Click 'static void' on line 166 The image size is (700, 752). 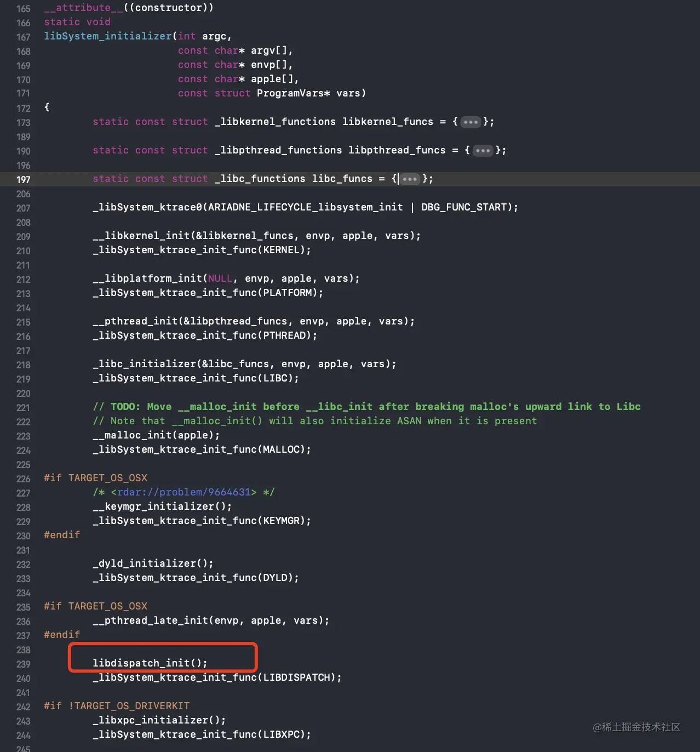click(77, 22)
